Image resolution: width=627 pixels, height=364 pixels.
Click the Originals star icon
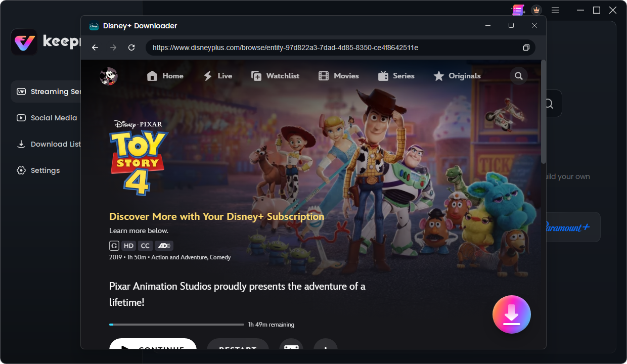click(439, 76)
